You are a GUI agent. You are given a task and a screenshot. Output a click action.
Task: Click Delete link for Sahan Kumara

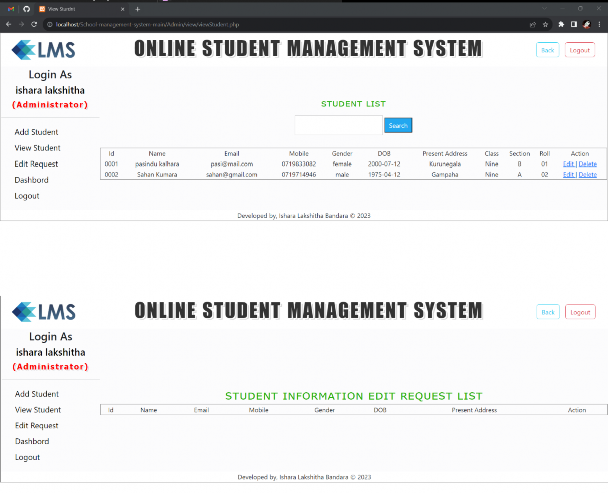pyautogui.click(x=587, y=174)
